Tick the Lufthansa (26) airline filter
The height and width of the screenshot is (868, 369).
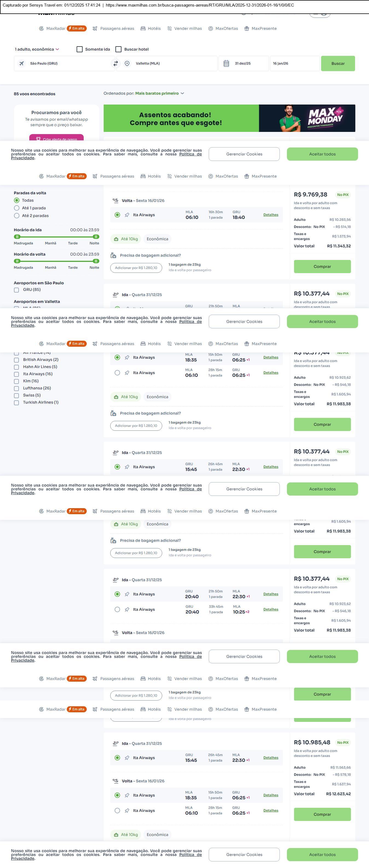16,388
